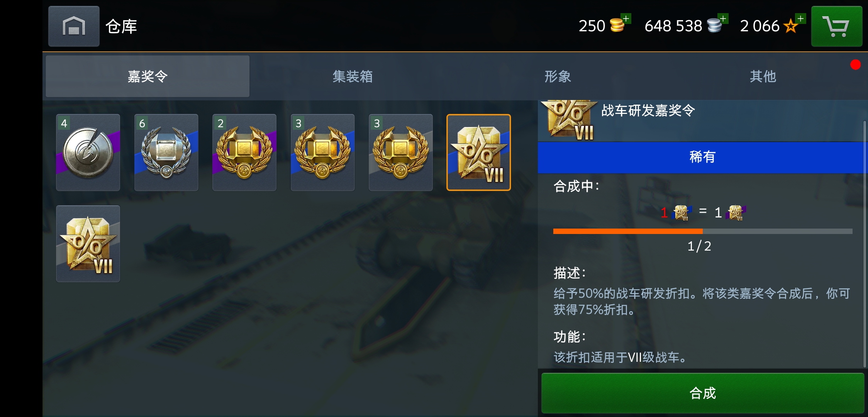Select the highlighted tier VII discount certificate

coord(479,153)
